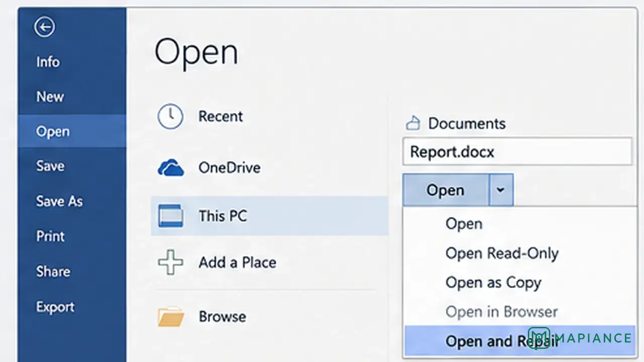Viewport: 644px width, 362px height.
Task: Select Open and Repair option
Action: [519, 341]
